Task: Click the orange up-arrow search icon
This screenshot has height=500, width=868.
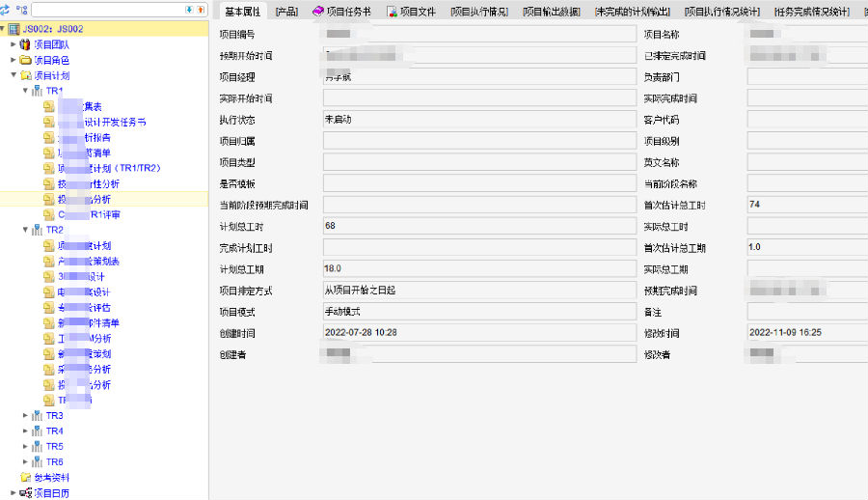Action: pos(201,10)
